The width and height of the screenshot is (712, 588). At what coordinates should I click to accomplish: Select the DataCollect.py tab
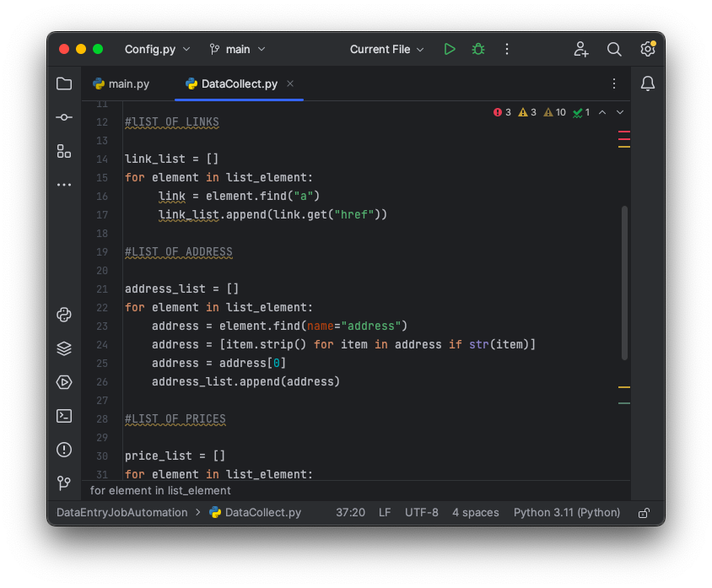[x=239, y=84]
